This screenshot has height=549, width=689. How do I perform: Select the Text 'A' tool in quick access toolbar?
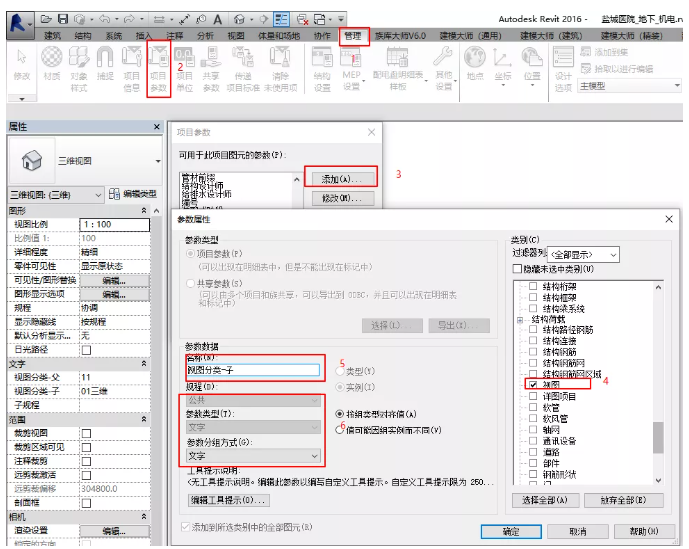point(218,19)
